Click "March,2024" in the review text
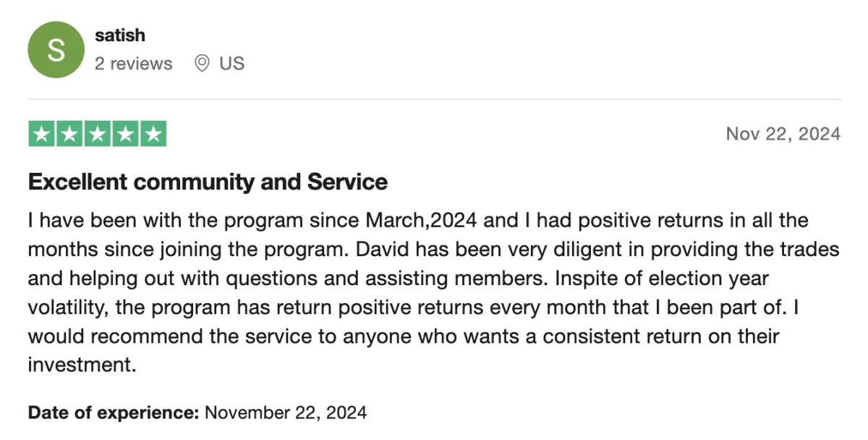The width and height of the screenshot is (868, 440). (x=420, y=220)
